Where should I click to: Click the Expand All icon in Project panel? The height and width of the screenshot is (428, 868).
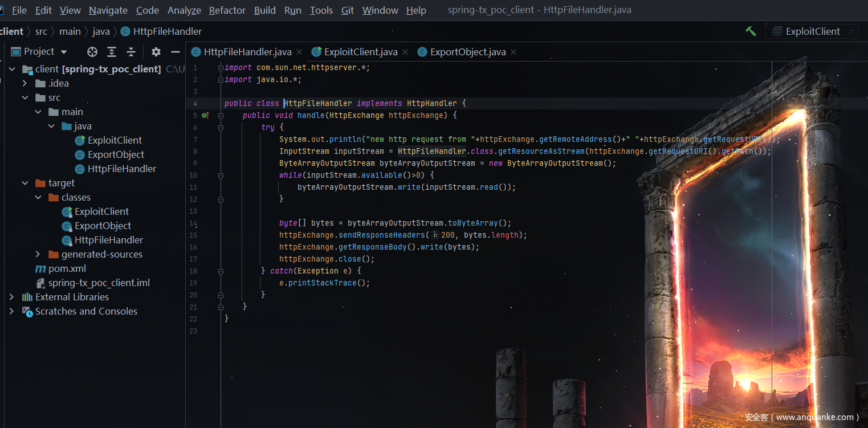112,52
